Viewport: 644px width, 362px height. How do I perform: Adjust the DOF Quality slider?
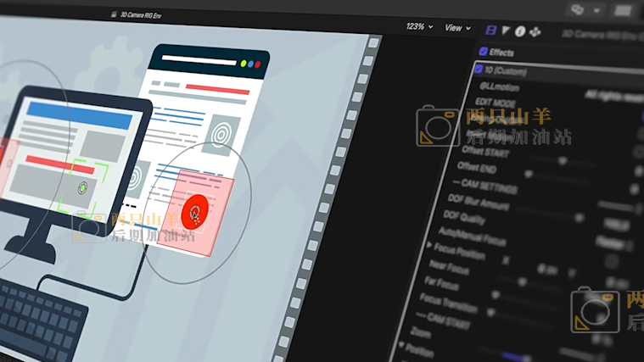(579, 217)
